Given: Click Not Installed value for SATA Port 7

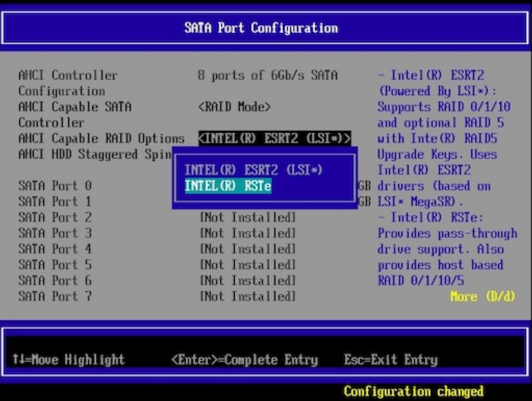Looking at the screenshot, I should pos(247,296).
